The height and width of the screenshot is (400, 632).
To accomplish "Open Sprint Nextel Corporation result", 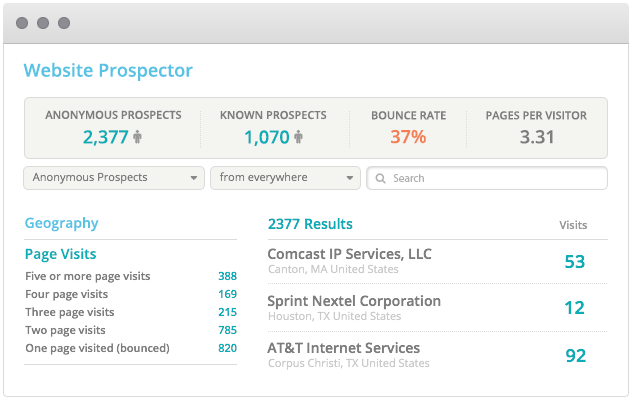I will [354, 301].
